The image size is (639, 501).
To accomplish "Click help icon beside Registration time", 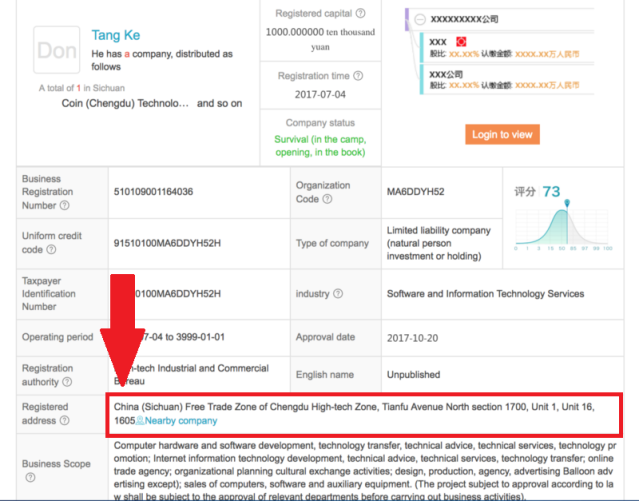I will pos(360,74).
